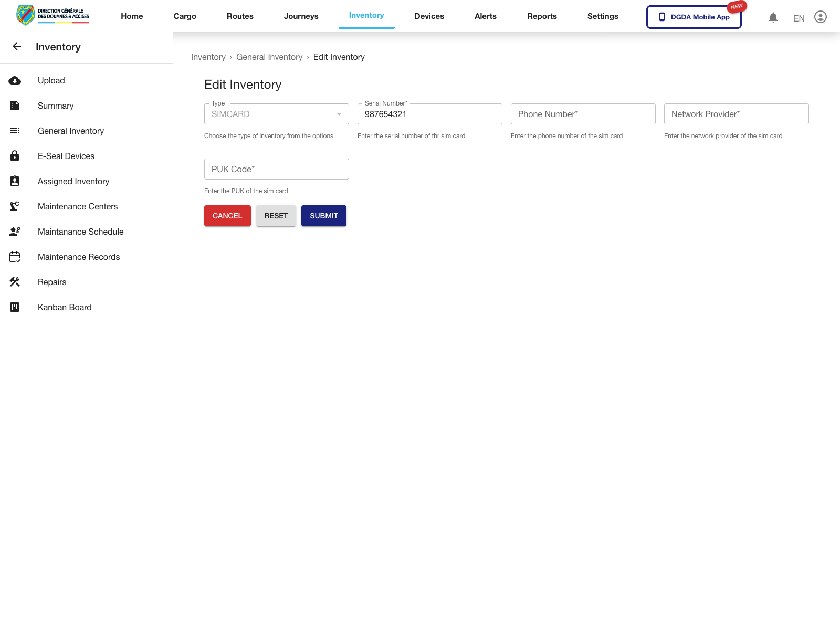Click into the PUK Code field
The height and width of the screenshot is (630, 840).
[276, 170]
